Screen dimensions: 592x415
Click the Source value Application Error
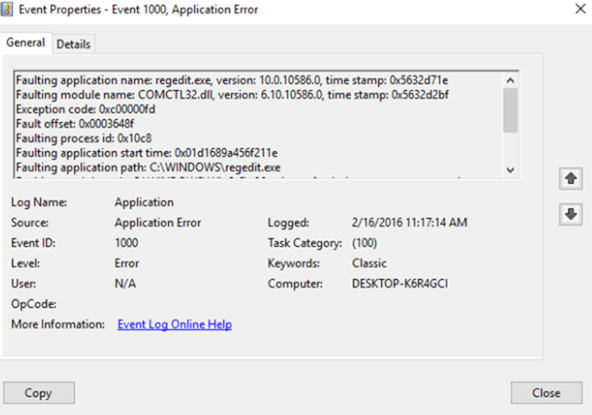tap(158, 222)
